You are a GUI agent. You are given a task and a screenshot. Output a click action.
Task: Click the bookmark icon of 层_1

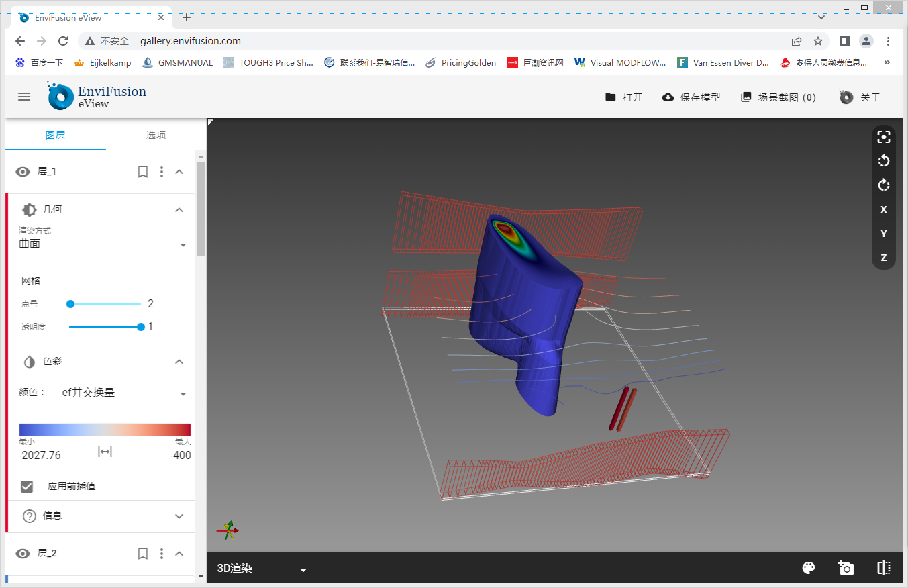[x=143, y=172]
